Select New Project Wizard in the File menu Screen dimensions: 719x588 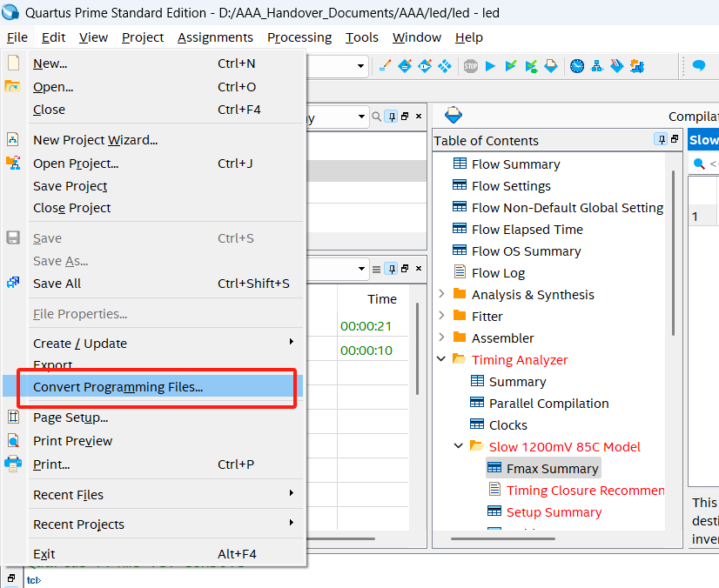coord(153,140)
